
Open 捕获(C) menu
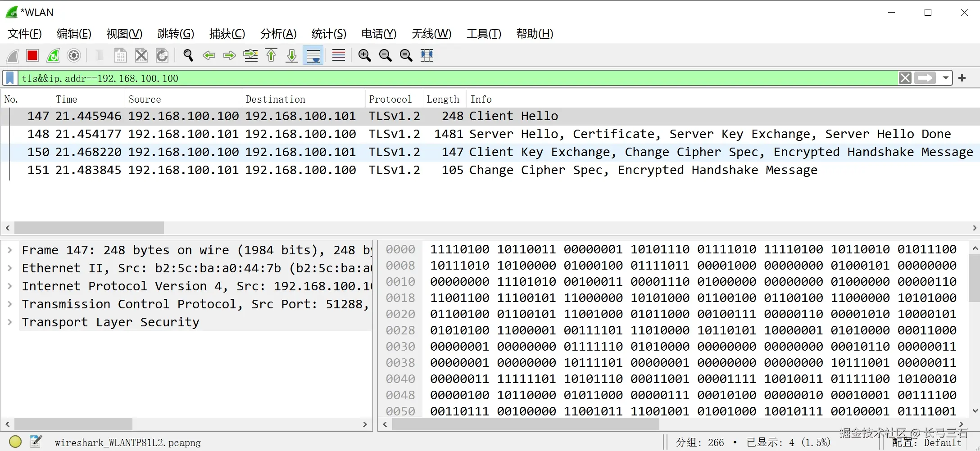[x=227, y=34]
